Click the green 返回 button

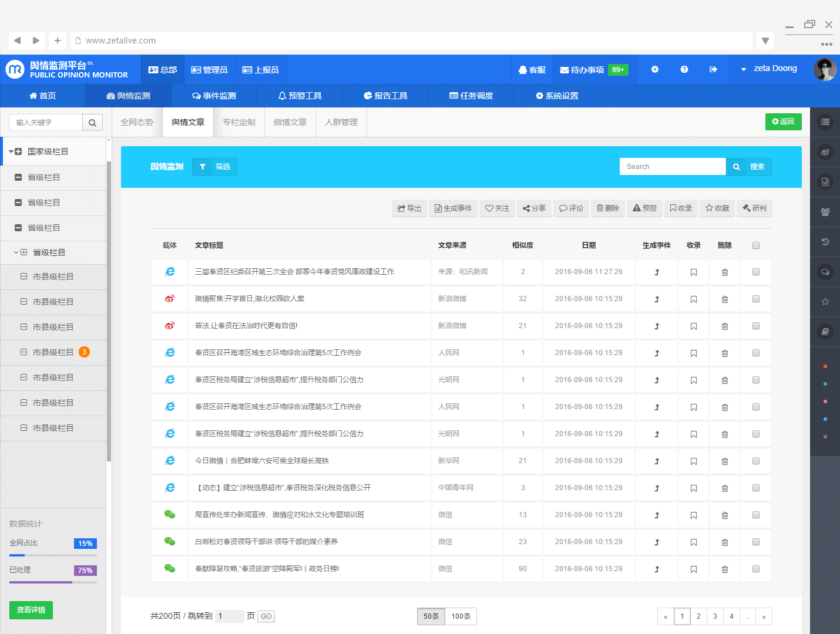tap(783, 122)
